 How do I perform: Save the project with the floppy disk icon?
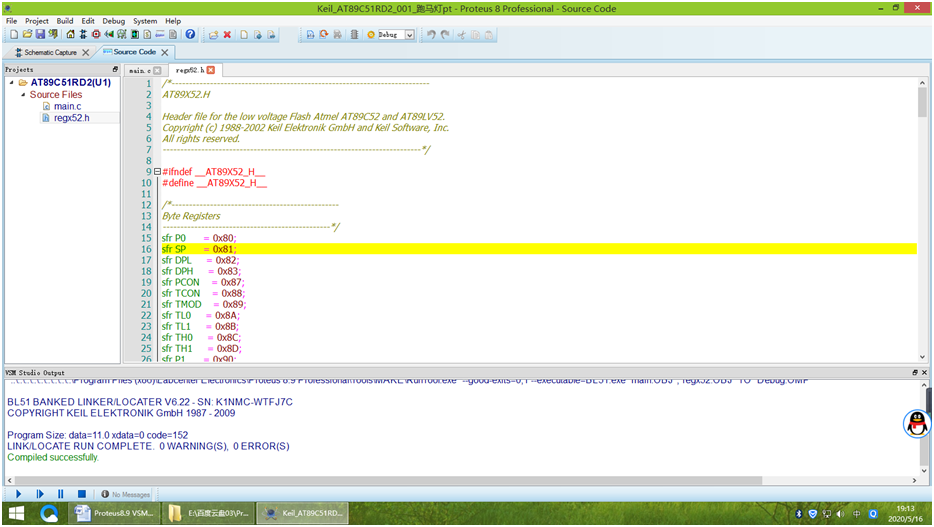click(x=40, y=35)
